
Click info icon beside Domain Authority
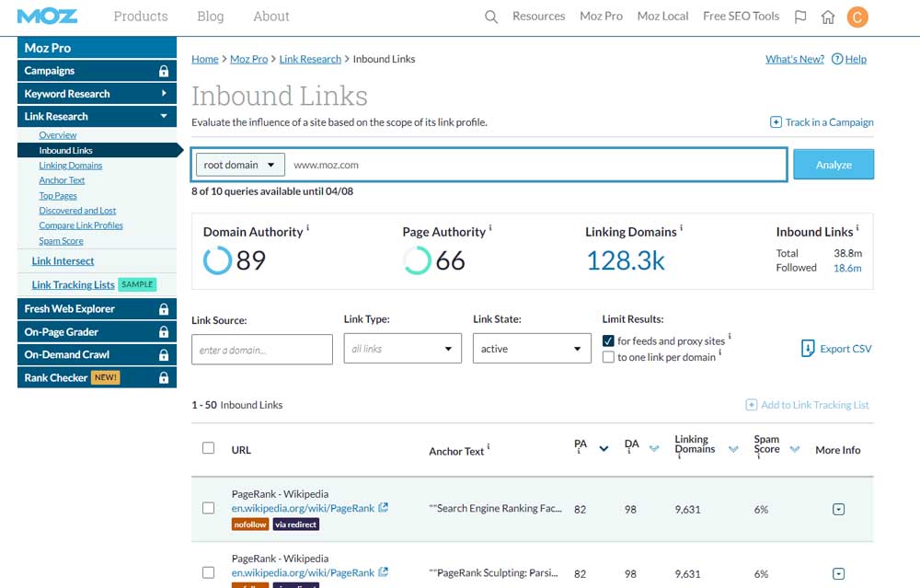point(307,227)
